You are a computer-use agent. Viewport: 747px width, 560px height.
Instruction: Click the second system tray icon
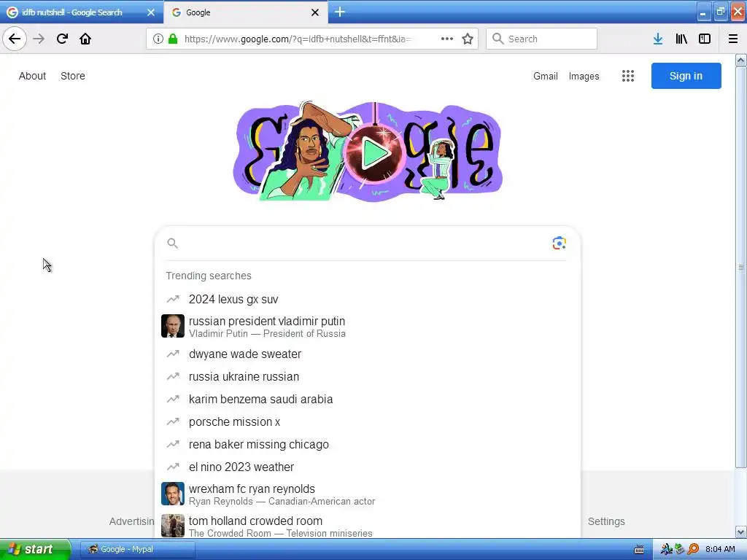click(680, 549)
